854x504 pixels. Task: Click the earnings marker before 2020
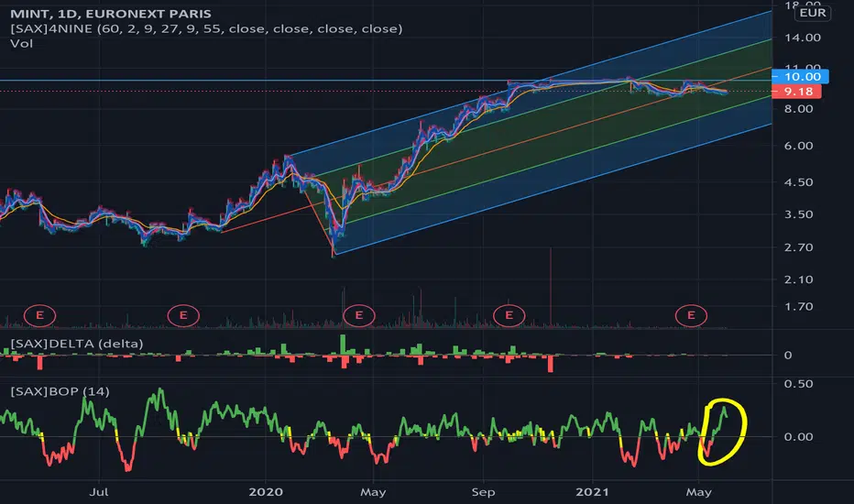click(x=183, y=315)
